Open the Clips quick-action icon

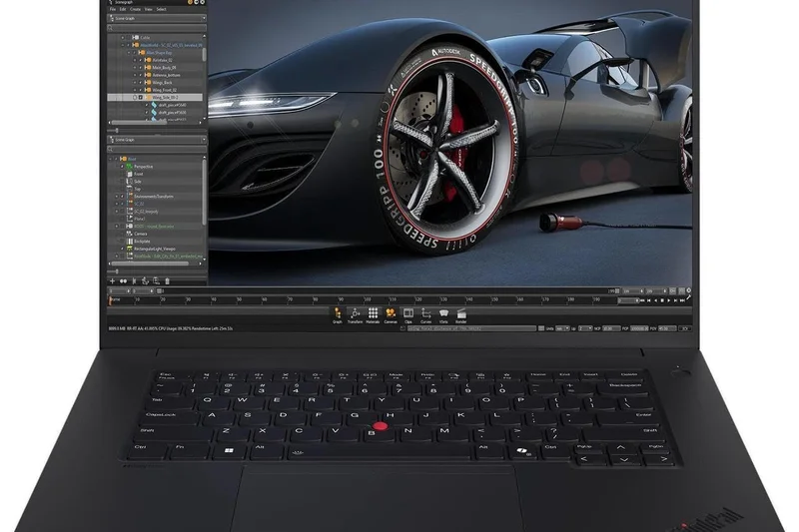(x=408, y=313)
